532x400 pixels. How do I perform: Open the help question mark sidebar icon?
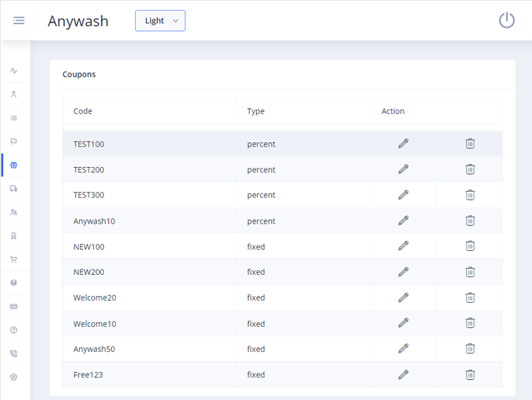tap(14, 330)
